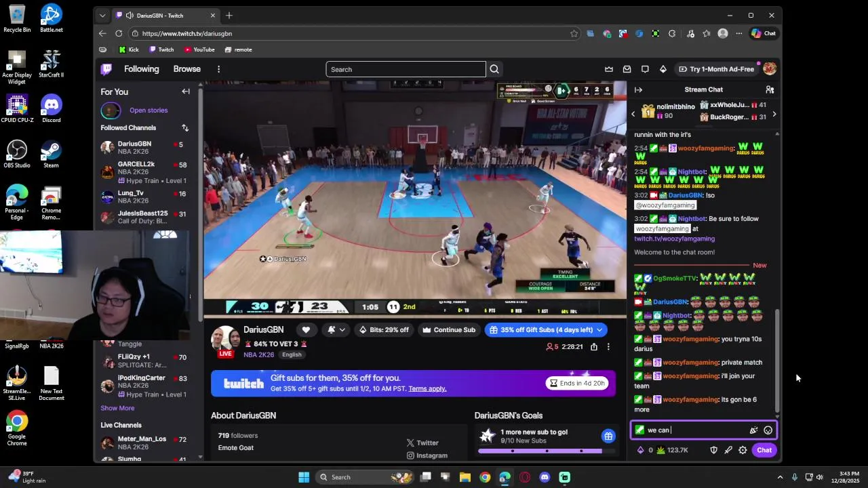
Task: Click the Steam desktop icon
Action: (x=51, y=155)
